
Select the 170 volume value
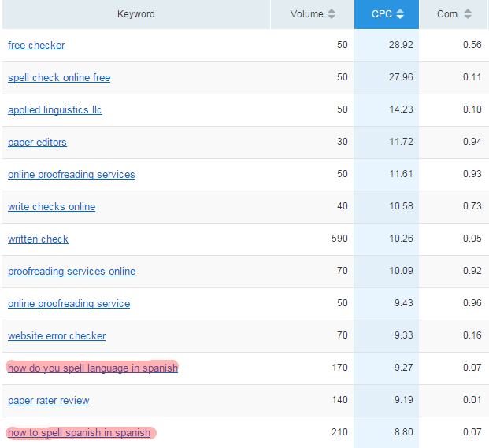coord(339,368)
